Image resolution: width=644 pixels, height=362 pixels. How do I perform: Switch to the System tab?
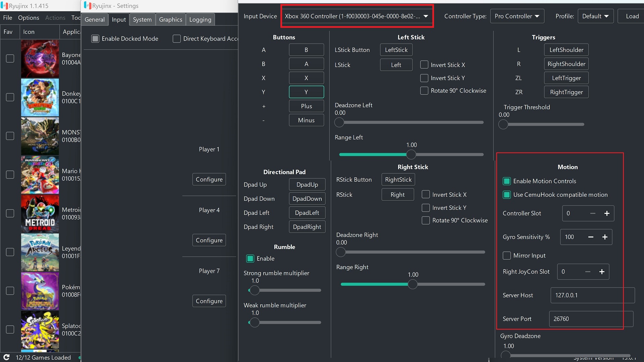142,19
